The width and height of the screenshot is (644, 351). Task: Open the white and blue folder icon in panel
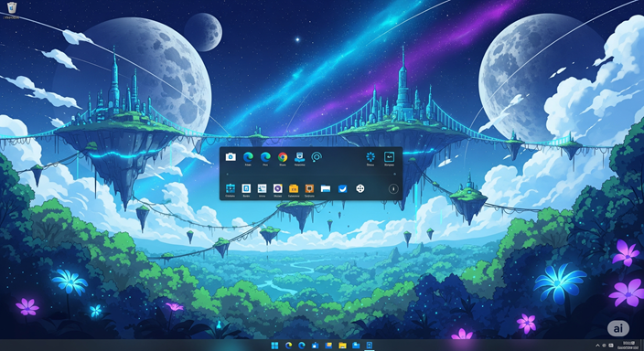326,188
